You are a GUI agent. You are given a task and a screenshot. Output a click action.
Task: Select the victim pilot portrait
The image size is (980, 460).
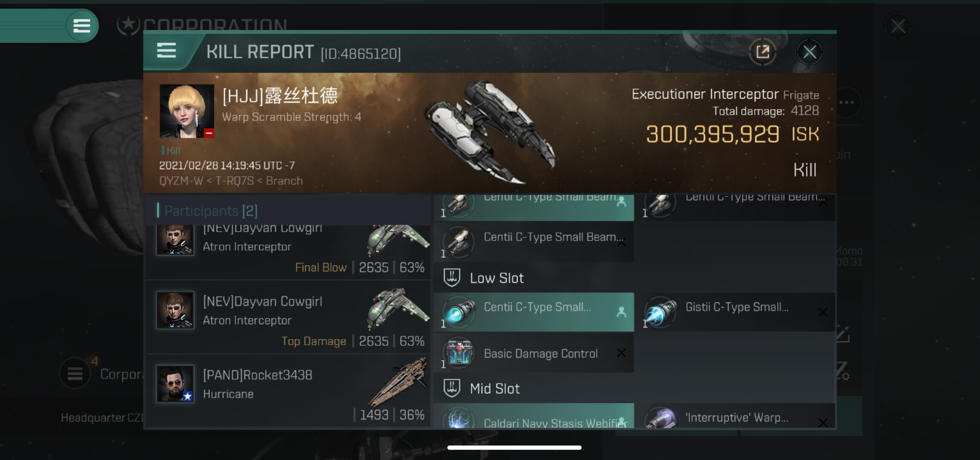pyautogui.click(x=187, y=111)
